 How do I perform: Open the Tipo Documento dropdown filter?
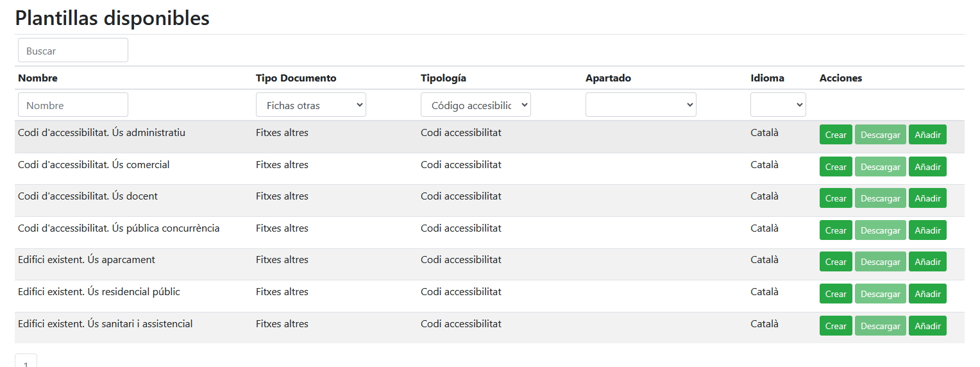tap(310, 105)
